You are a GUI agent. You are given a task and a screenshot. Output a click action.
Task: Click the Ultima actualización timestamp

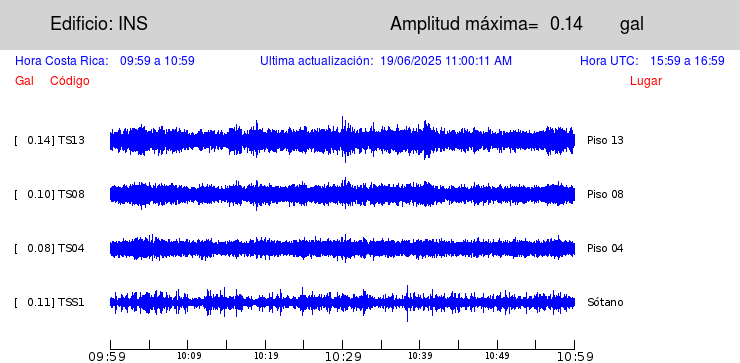click(446, 61)
